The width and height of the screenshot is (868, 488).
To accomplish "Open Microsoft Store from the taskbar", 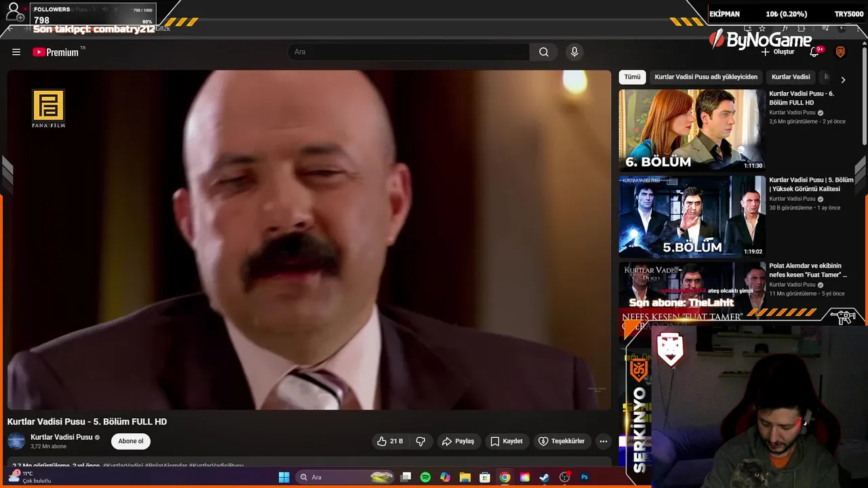I will [485, 477].
